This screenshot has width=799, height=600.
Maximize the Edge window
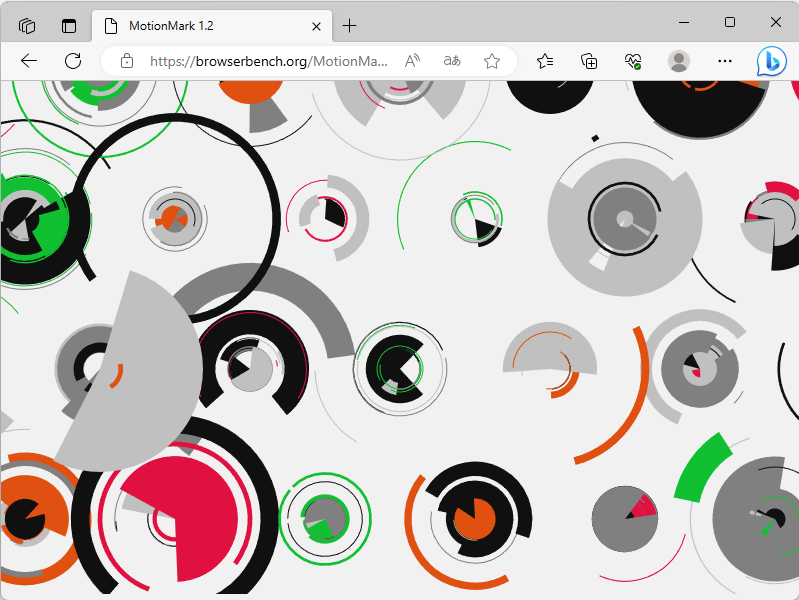tap(730, 22)
